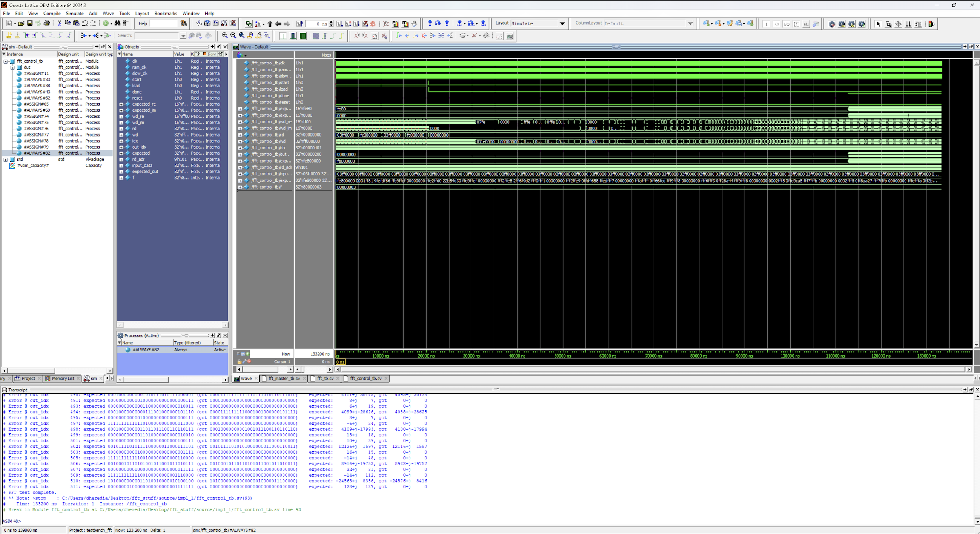Expand the dut instance tree node

(x=12, y=68)
